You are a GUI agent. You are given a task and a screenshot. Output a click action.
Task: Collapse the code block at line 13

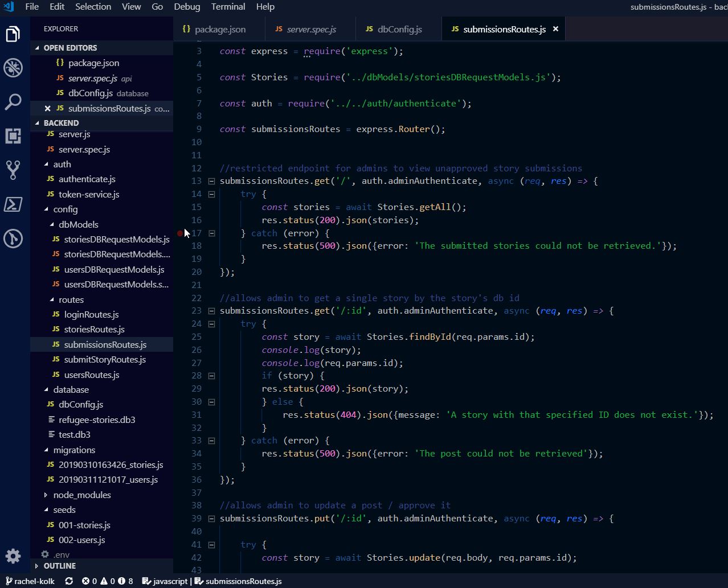tap(211, 181)
